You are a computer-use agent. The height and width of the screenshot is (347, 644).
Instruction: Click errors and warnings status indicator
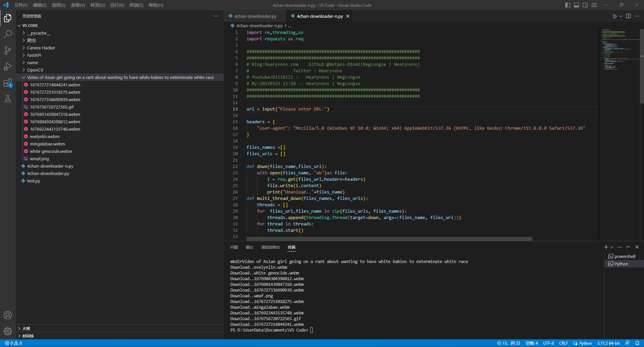pyautogui.click(x=13, y=343)
